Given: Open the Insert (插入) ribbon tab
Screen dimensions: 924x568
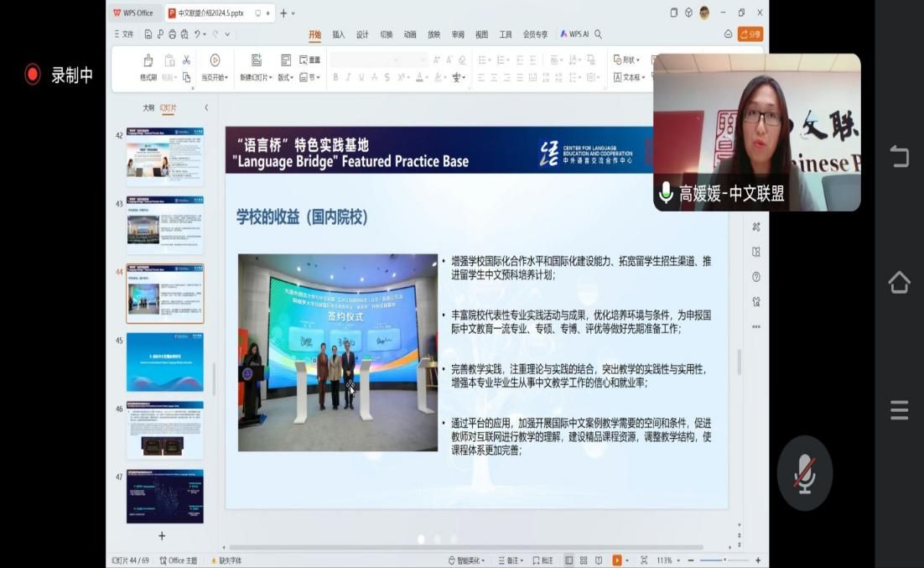Looking at the screenshot, I should point(339,34).
